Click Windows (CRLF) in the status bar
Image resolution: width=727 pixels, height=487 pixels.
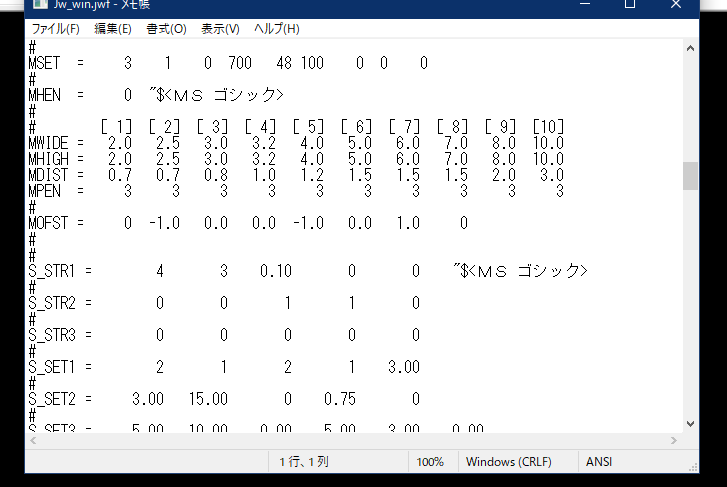pyautogui.click(x=509, y=462)
